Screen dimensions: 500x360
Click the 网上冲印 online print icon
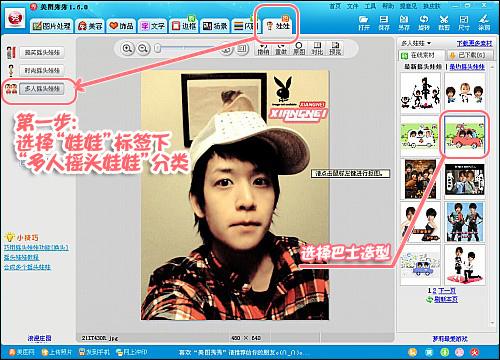tap(131, 352)
